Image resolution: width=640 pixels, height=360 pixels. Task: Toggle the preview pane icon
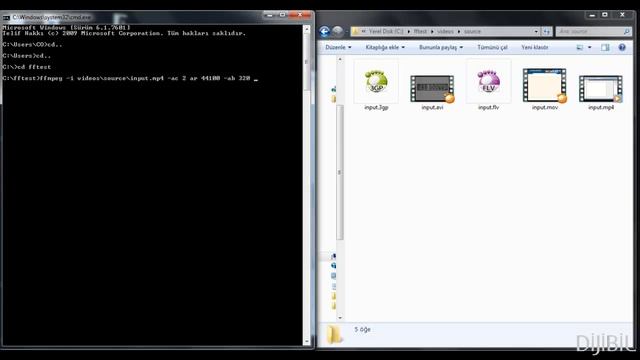pos(605,48)
